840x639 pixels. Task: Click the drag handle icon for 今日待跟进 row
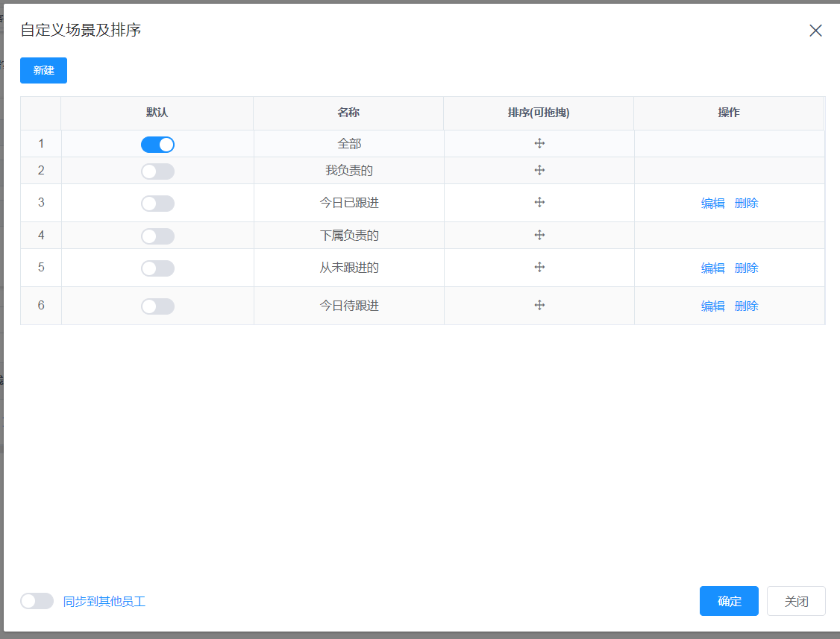(x=539, y=305)
